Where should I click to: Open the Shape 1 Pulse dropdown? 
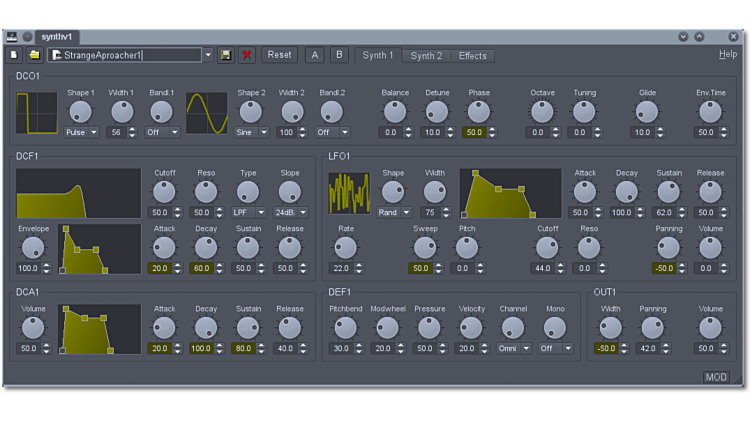(81, 132)
